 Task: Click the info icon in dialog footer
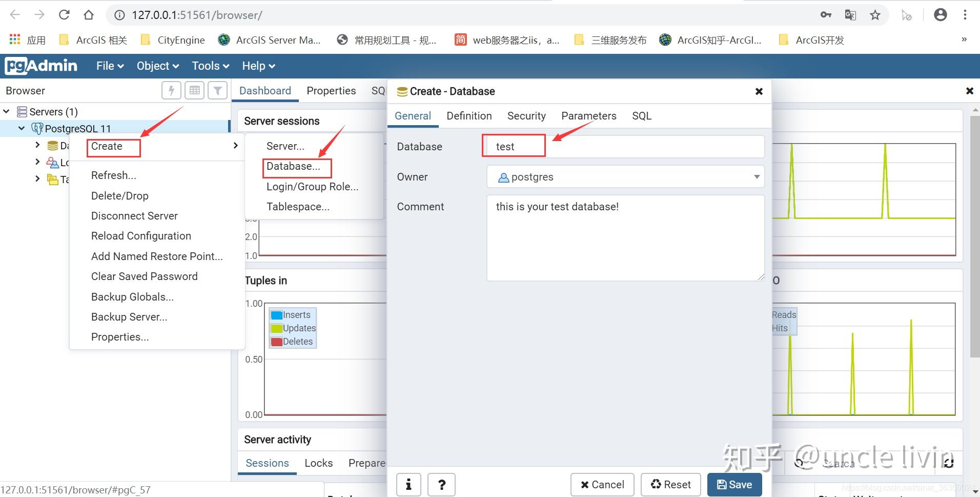pos(408,484)
